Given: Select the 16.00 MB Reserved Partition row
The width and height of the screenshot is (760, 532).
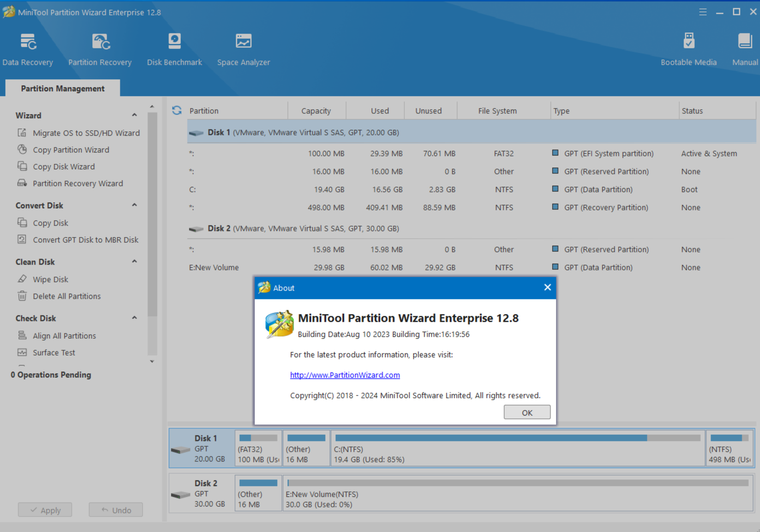Looking at the screenshot, I should [x=471, y=171].
